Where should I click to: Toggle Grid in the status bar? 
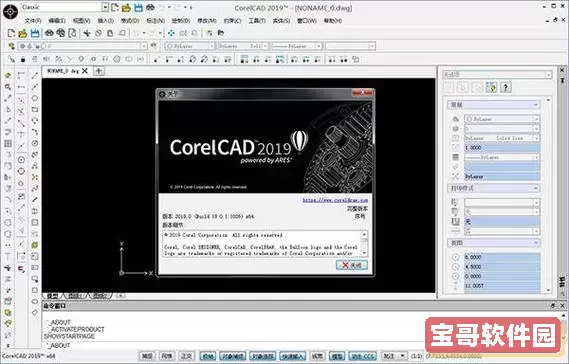167,356
